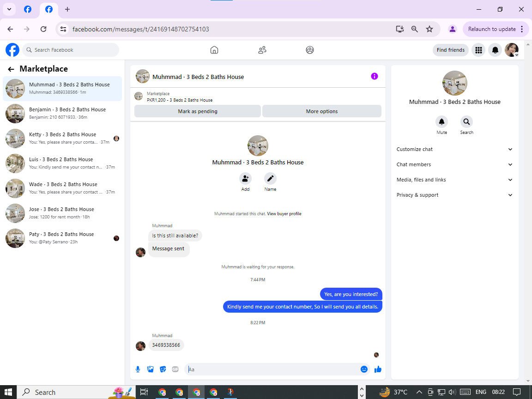
Task: Open Windows Task View icon
Action: [x=144, y=392]
